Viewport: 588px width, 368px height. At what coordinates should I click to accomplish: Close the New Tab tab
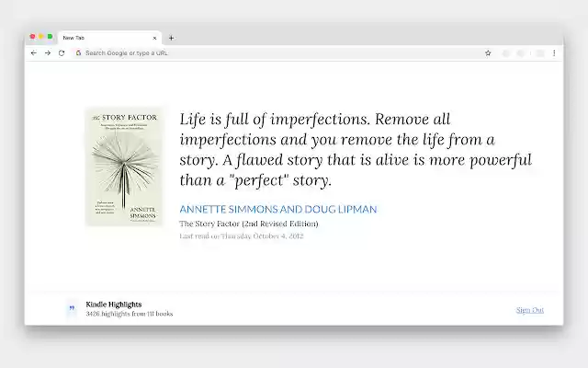click(x=154, y=38)
